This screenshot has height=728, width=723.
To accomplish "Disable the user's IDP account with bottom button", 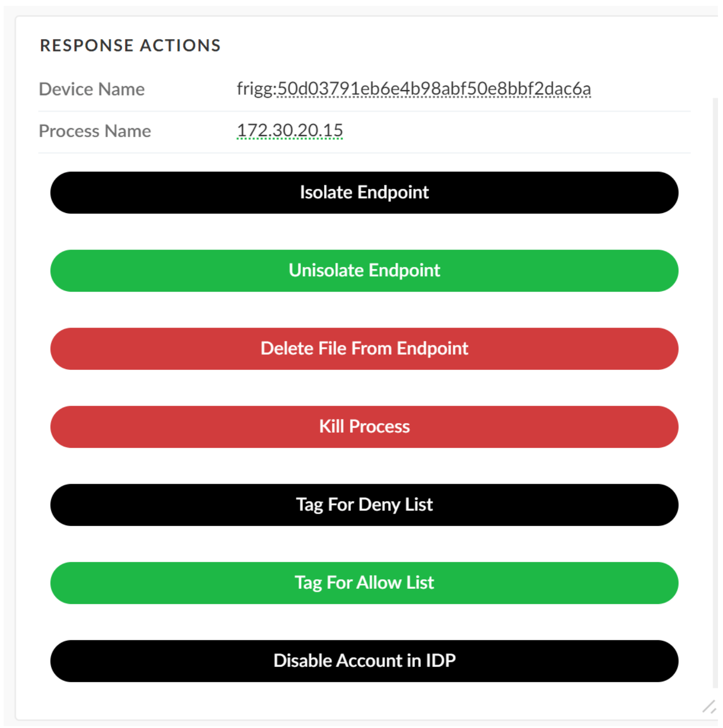I will point(364,661).
